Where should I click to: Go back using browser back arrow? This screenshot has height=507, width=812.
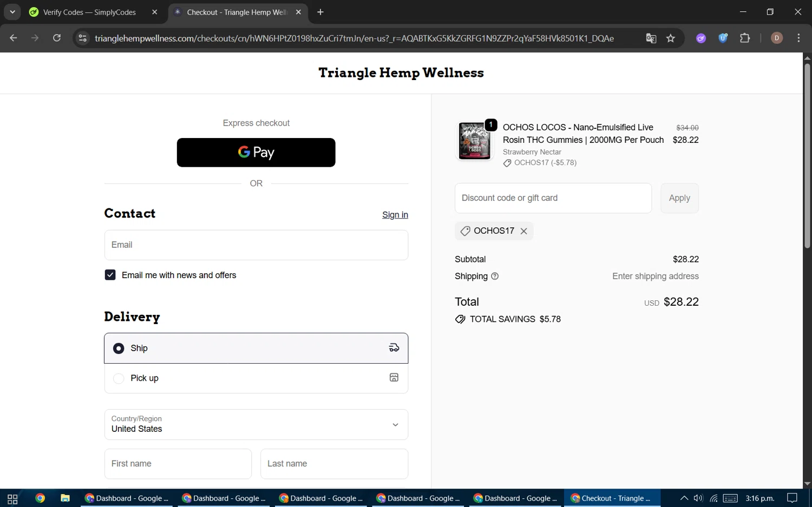click(14, 38)
